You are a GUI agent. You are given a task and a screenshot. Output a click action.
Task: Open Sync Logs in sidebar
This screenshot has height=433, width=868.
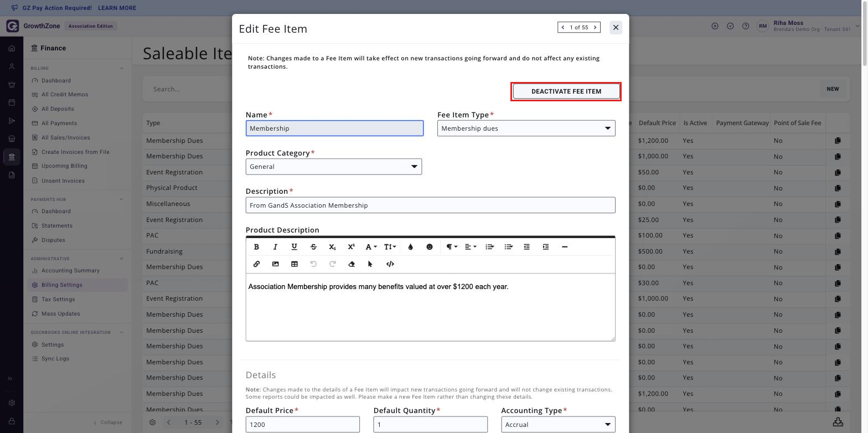coord(55,359)
